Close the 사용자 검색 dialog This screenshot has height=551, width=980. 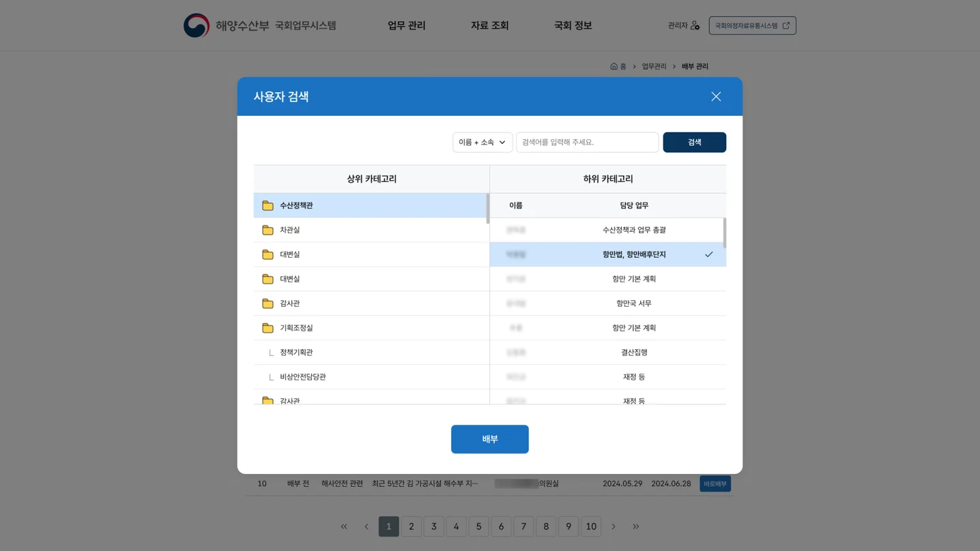click(x=716, y=96)
